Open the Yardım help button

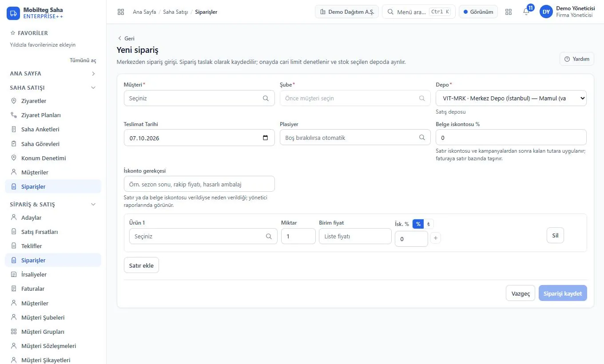(x=577, y=59)
